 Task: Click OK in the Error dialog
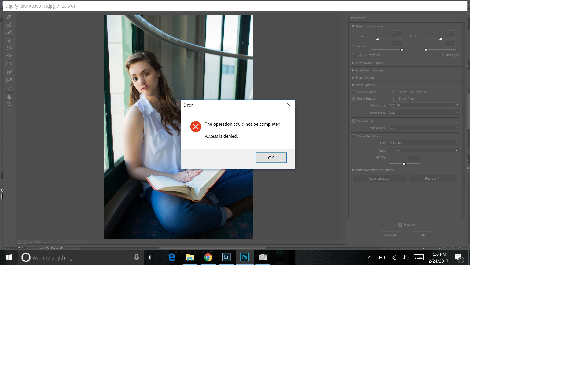271,158
